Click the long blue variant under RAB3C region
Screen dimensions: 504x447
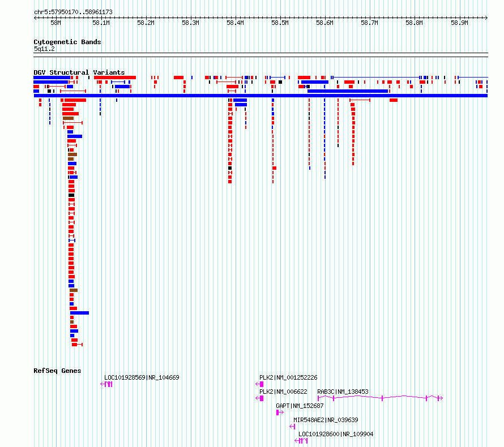click(x=348, y=91)
